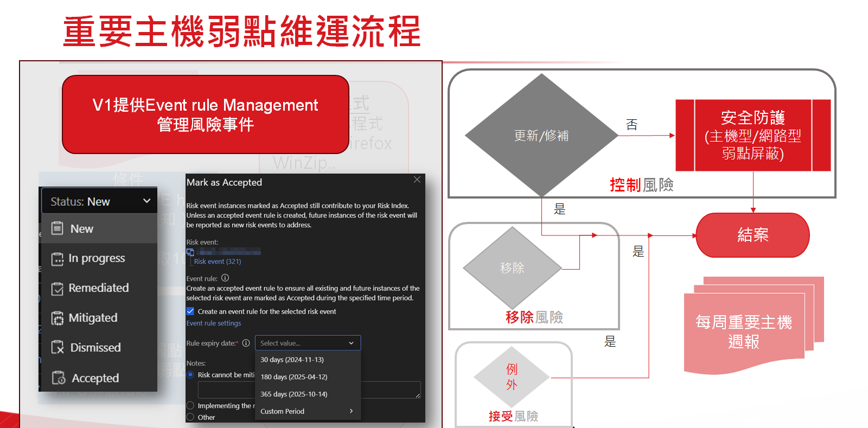The height and width of the screenshot is (428, 868).
Task: Open the Rule expiry date Select value dropdown
Action: [x=307, y=343]
